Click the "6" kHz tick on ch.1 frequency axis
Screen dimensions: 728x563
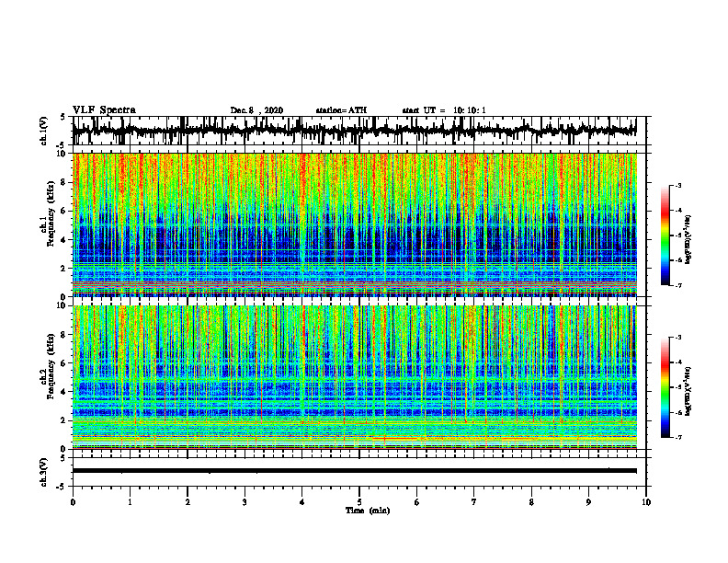coord(64,211)
